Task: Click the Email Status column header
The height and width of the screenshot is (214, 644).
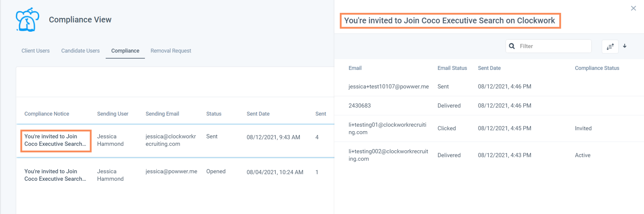Action: pyautogui.click(x=452, y=68)
